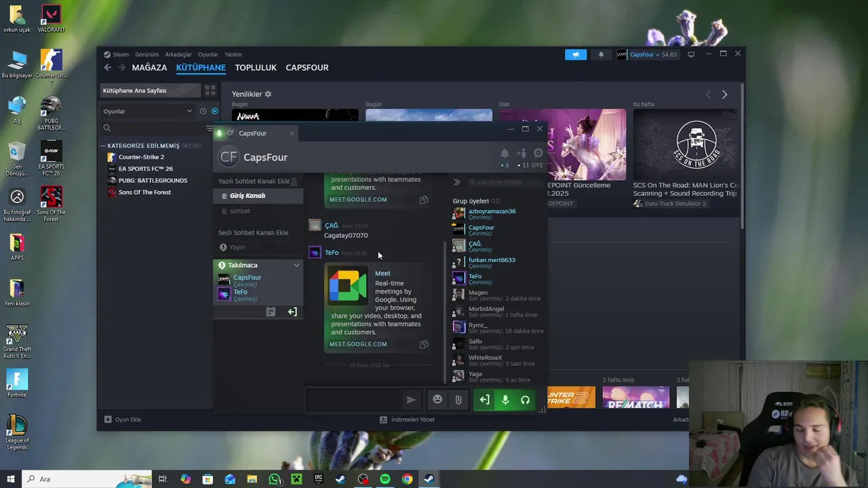Click the chat message input field

click(353, 400)
